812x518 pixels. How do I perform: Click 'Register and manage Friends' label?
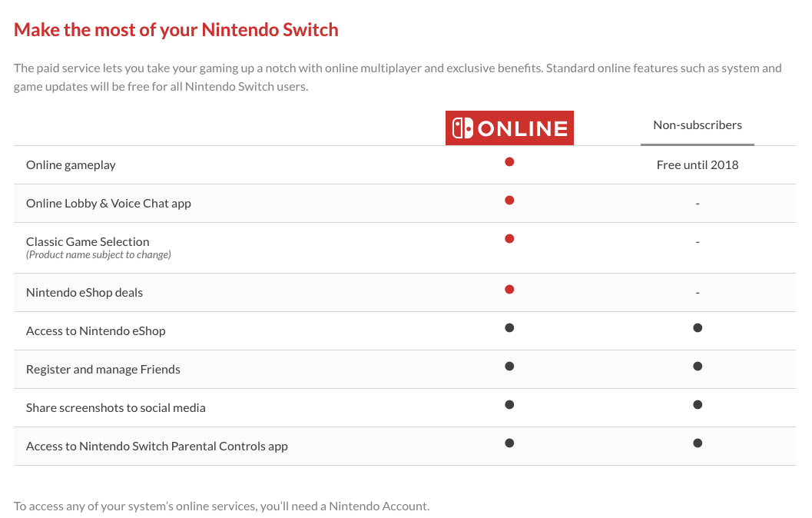(103, 369)
